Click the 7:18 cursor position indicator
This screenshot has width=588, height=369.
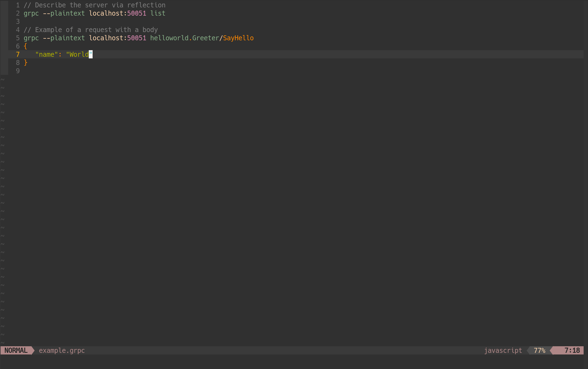tap(572, 350)
